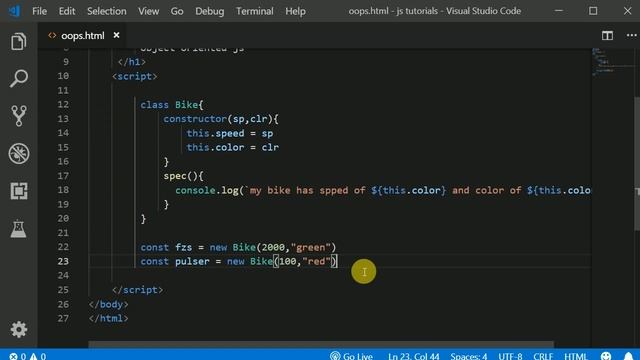Change indentation via Spaces: 4
Image resolution: width=640 pixels, height=360 pixels.
click(469, 356)
